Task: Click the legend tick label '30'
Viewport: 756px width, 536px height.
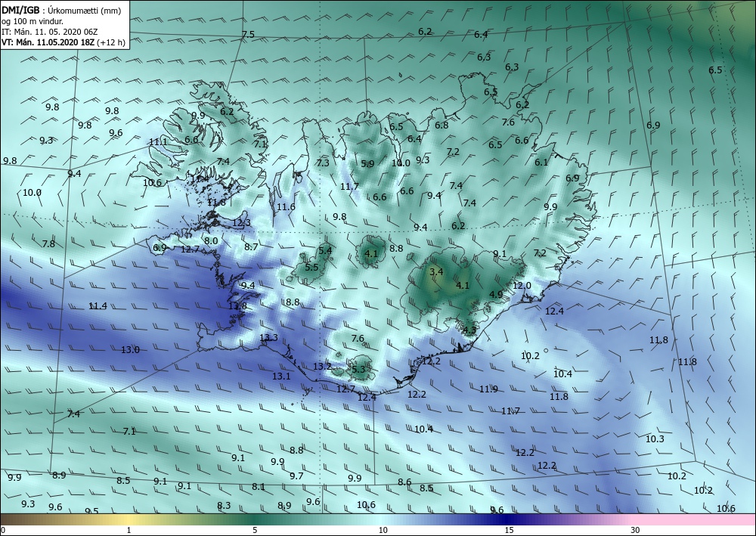Action: click(636, 531)
